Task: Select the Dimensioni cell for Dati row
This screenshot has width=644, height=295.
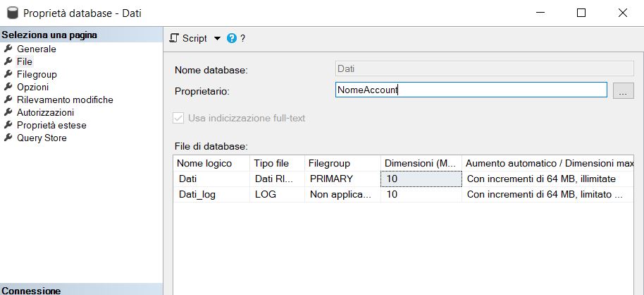Action: pyautogui.click(x=421, y=179)
